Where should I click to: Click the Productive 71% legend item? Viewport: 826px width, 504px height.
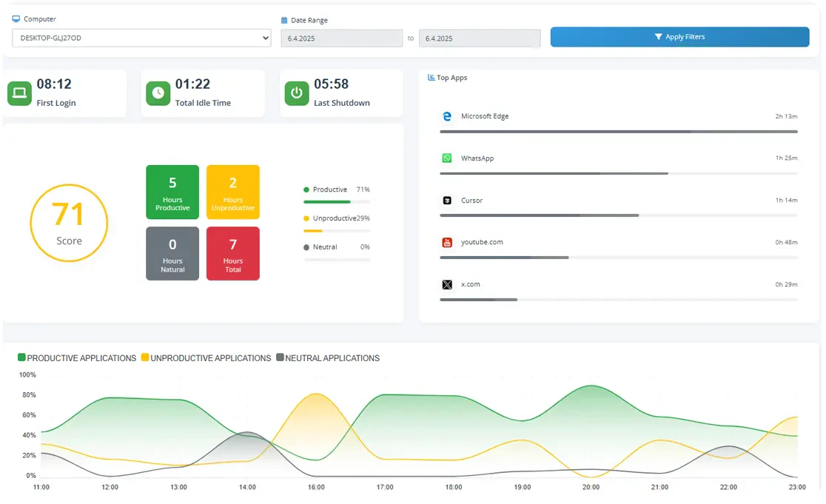pos(338,189)
